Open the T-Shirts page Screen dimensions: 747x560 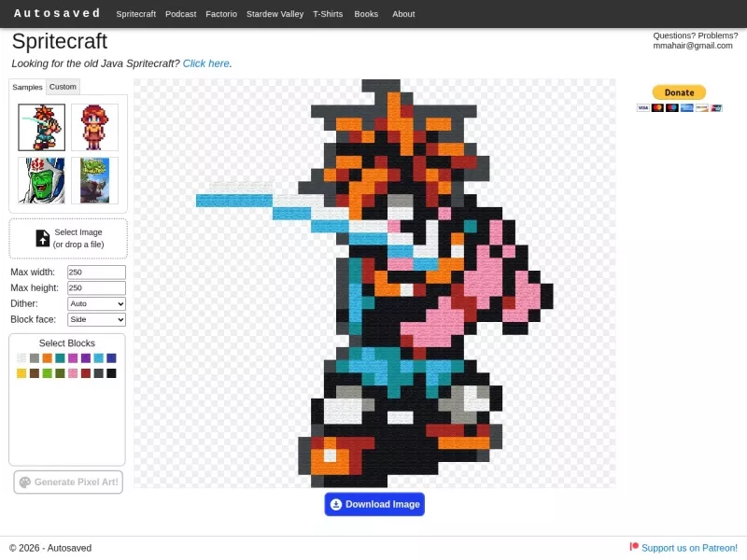click(x=328, y=14)
